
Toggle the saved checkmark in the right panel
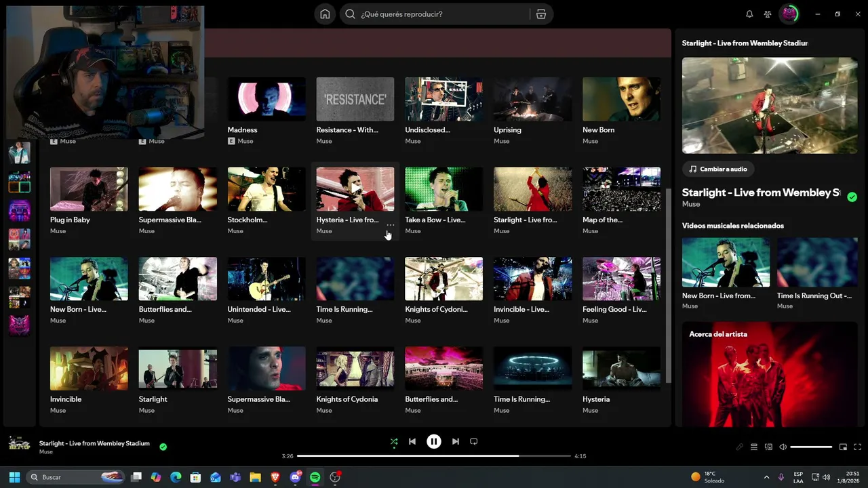click(852, 197)
